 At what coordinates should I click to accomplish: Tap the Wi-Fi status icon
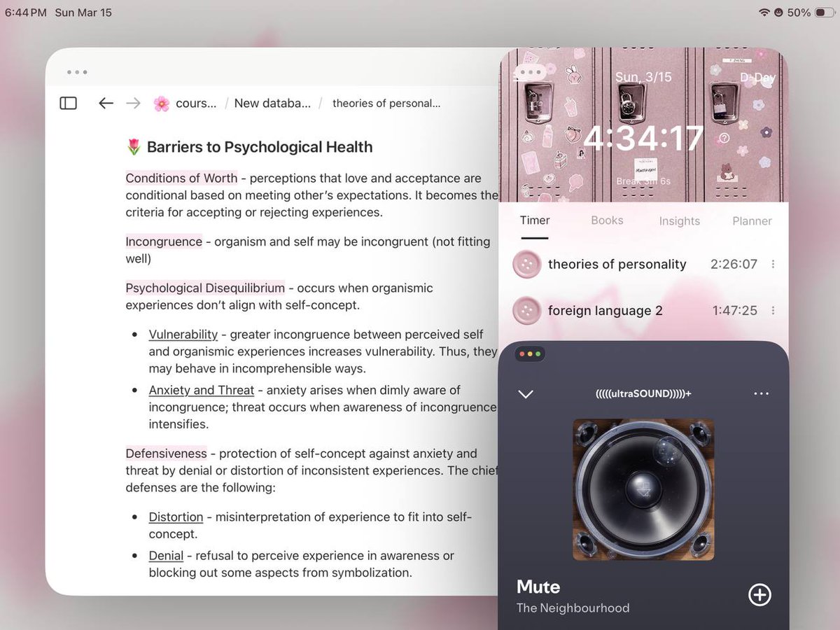[764, 13]
